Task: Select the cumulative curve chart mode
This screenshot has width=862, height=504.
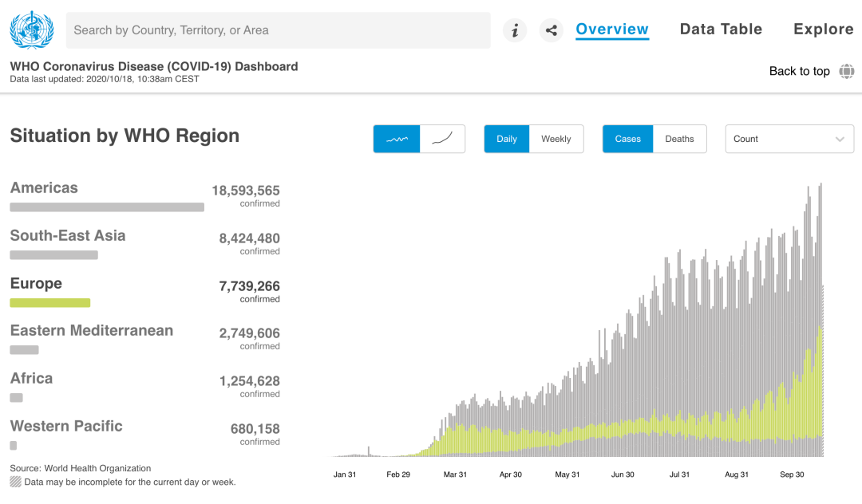Action: (442, 139)
